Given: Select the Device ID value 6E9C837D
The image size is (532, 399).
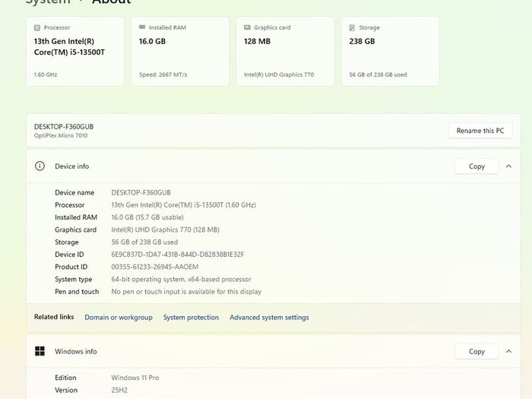Looking at the screenshot, I should click(178, 255).
